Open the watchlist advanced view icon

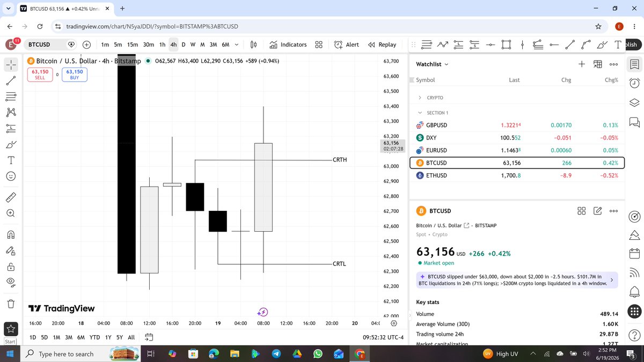pyautogui.click(x=598, y=64)
